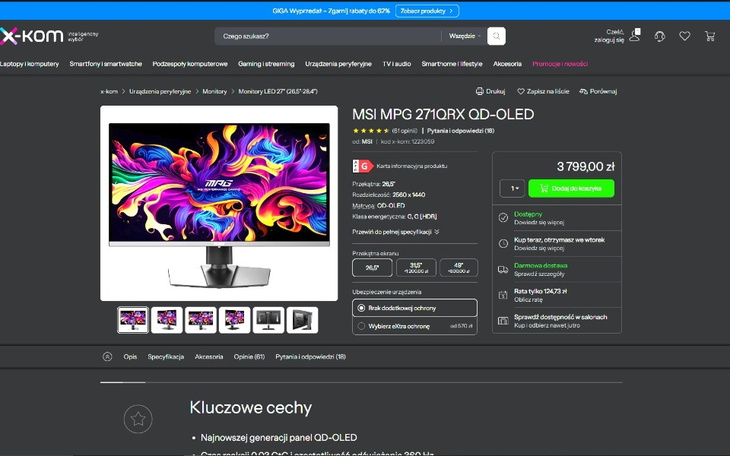Open the quantity dropdown showing 1

(512, 188)
